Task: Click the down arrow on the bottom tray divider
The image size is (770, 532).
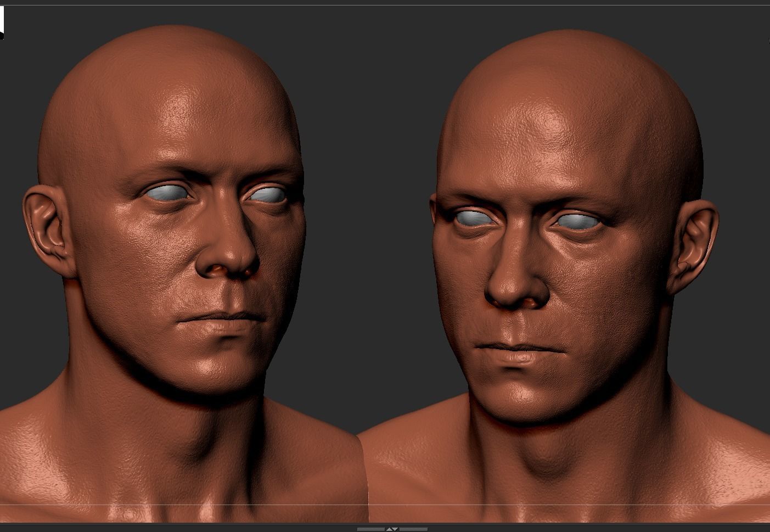Action: coord(395,529)
